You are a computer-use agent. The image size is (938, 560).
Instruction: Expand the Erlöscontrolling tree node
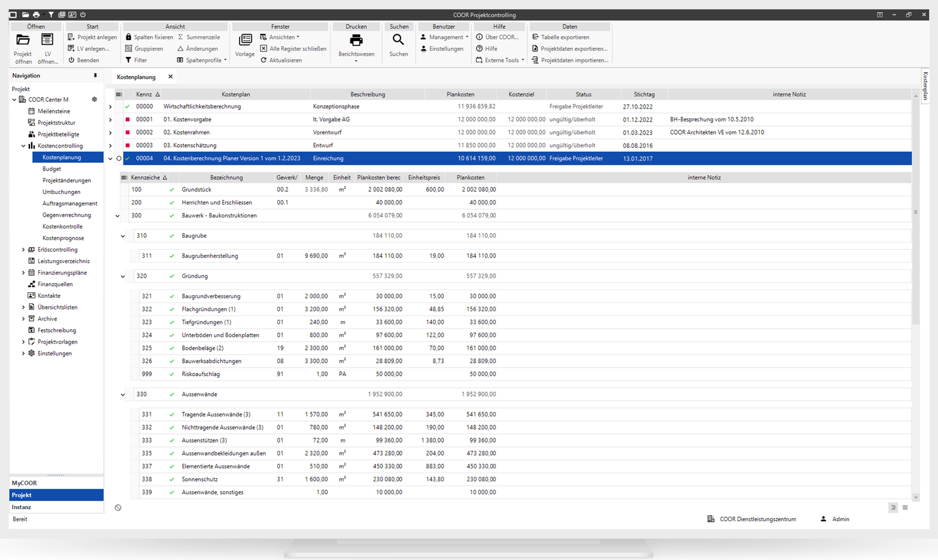(23, 250)
